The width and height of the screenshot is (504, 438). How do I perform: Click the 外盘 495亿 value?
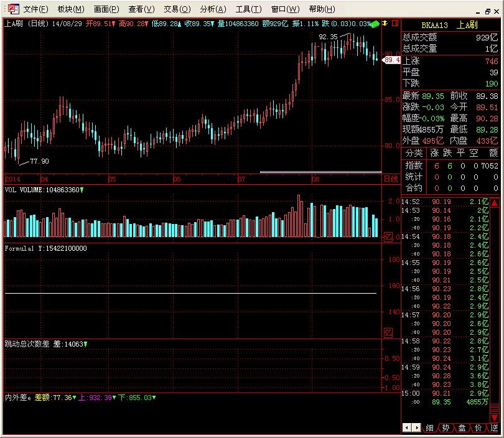coord(433,141)
